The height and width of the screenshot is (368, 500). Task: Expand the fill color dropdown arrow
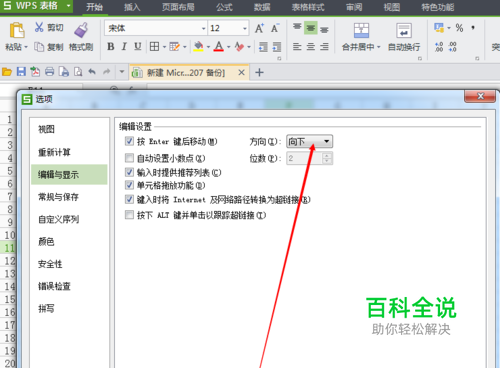[x=208, y=47]
